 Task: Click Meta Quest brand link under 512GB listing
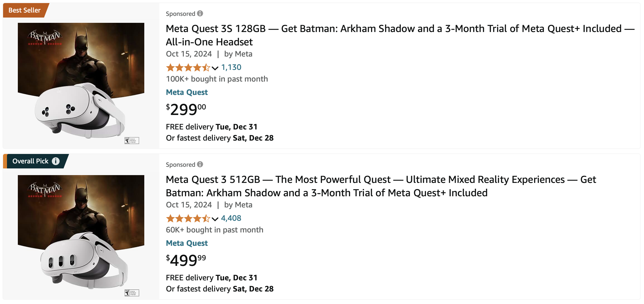pos(187,243)
